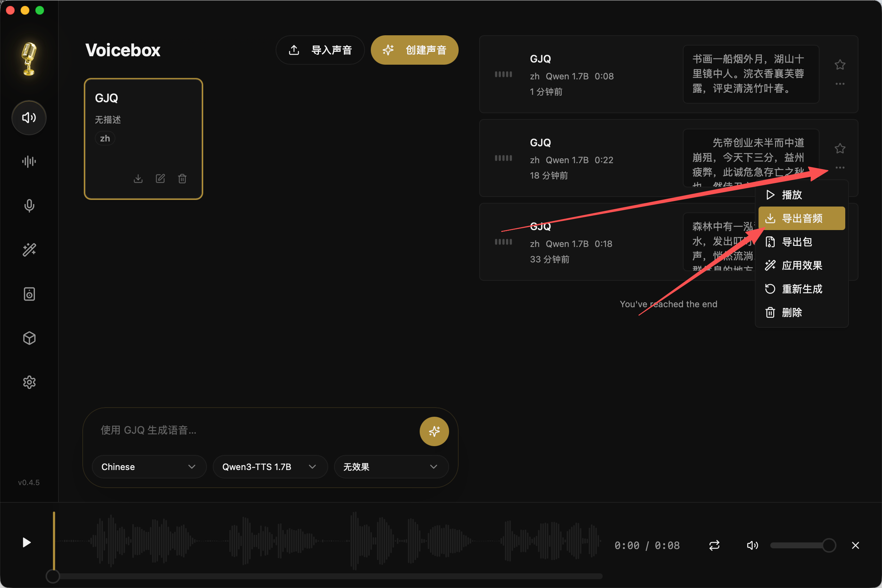Favorite the first GJQ generation with the star
This screenshot has width=882, height=588.
pos(840,65)
